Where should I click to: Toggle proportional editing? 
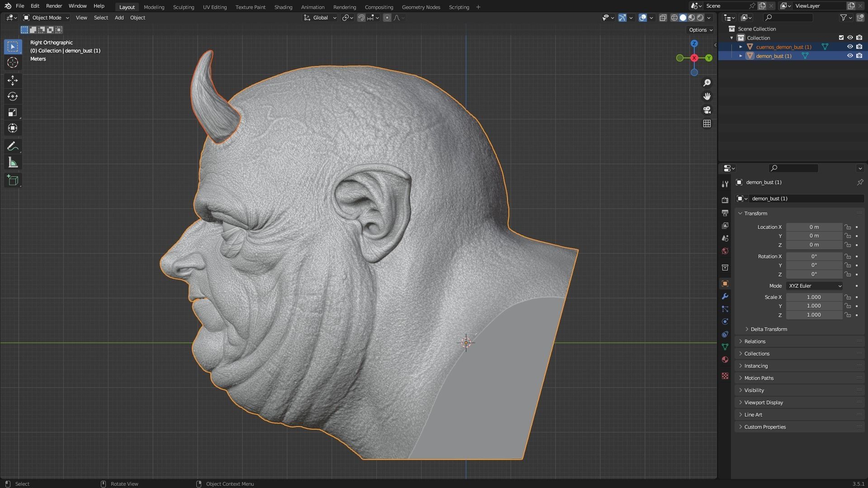click(387, 18)
